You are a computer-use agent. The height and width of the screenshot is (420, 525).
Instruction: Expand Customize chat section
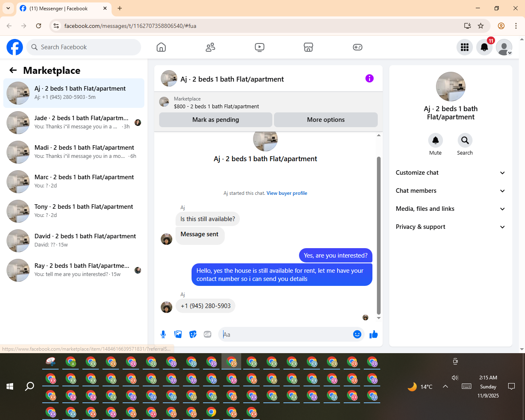(x=450, y=173)
